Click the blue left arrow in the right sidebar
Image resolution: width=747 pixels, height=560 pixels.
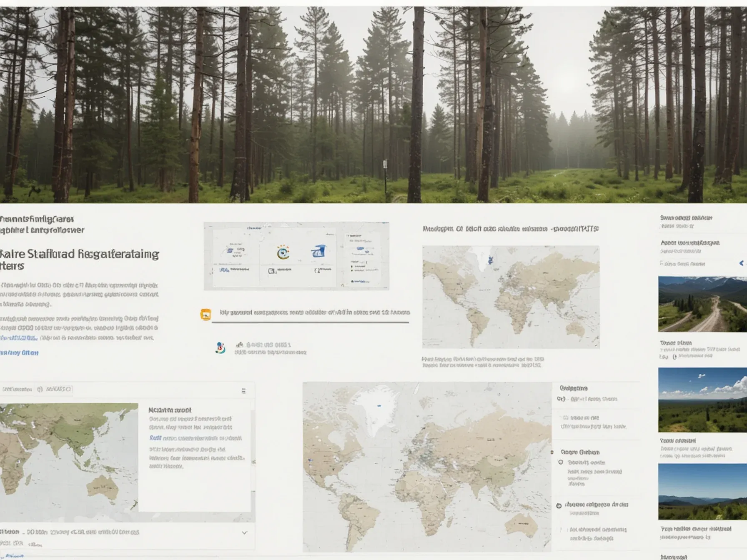tap(741, 263)
